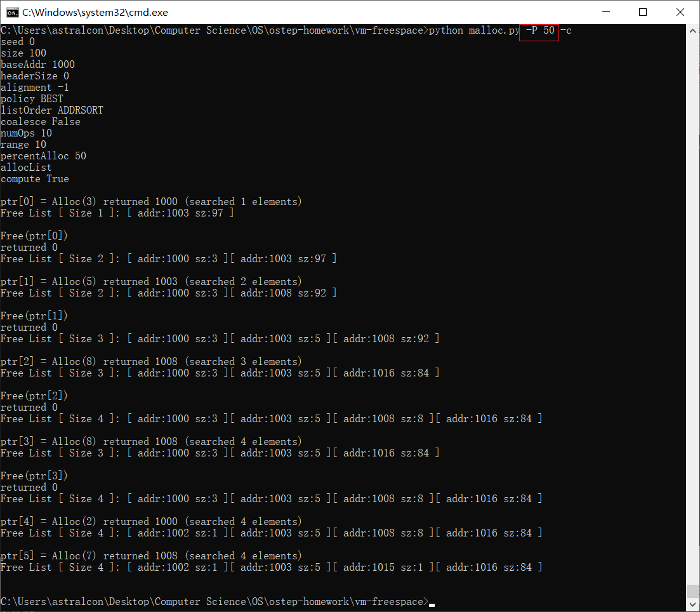
Task: Click the 'python malloc.py' command text
Action: click(x=474, y=30)
